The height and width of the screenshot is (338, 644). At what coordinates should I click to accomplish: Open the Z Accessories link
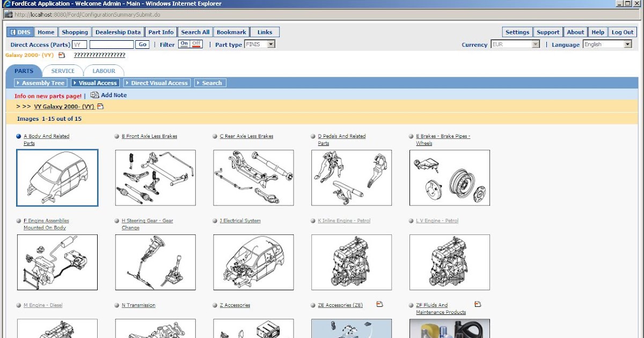tap(235, 305)
